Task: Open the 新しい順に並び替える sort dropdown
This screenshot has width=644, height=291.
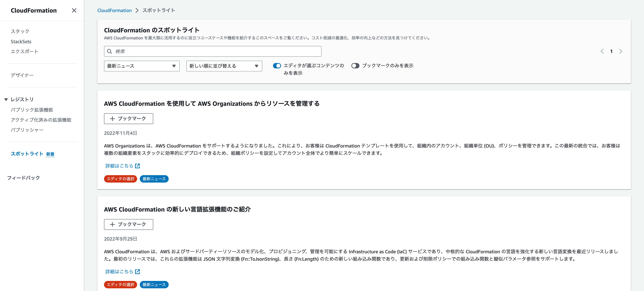Action: [x=224, y=66]
